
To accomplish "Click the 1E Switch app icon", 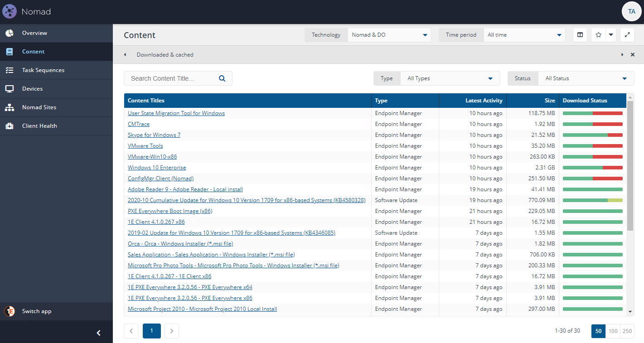I will pyautogui.click(x=9, y=311).
